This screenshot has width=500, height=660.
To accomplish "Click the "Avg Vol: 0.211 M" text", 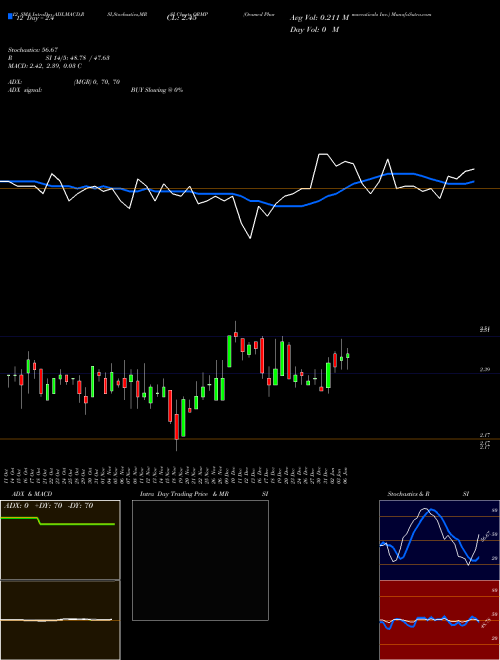I will (x=319, y=18).
